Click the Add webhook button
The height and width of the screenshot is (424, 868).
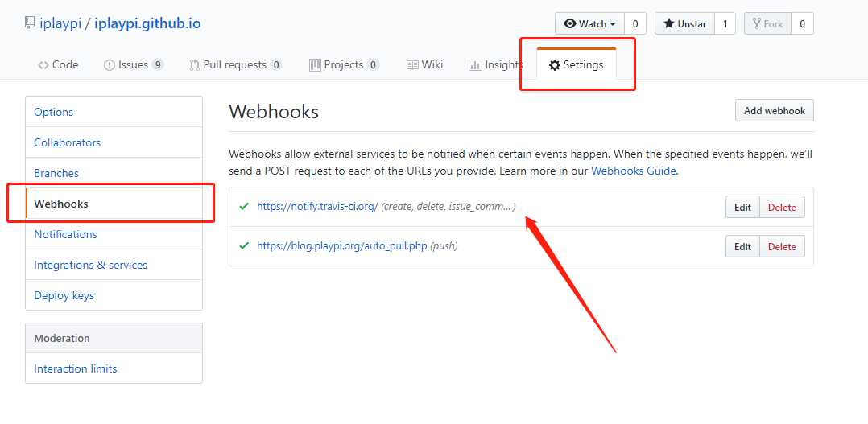[774, 110]
